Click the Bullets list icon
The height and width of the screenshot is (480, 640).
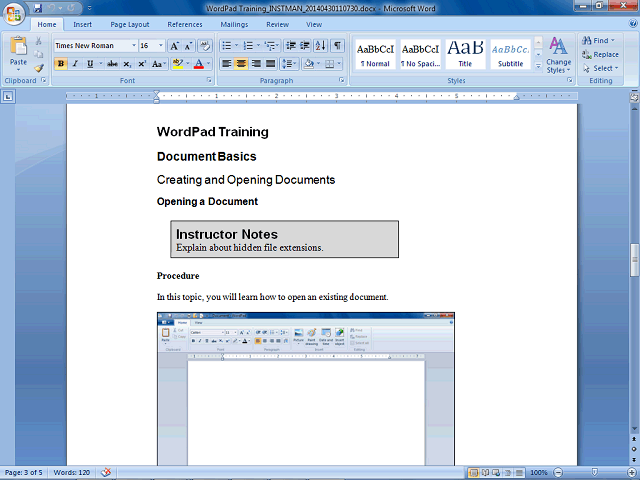227,46
